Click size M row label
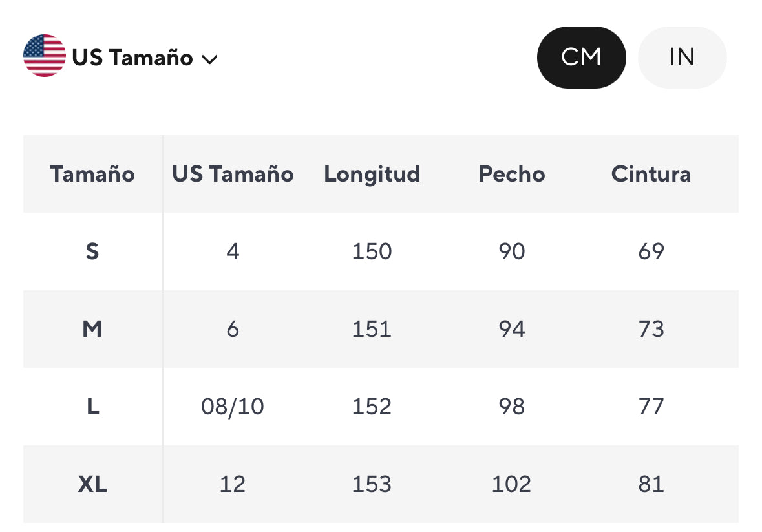Viewport: 762px width, 532px height. 92,329
